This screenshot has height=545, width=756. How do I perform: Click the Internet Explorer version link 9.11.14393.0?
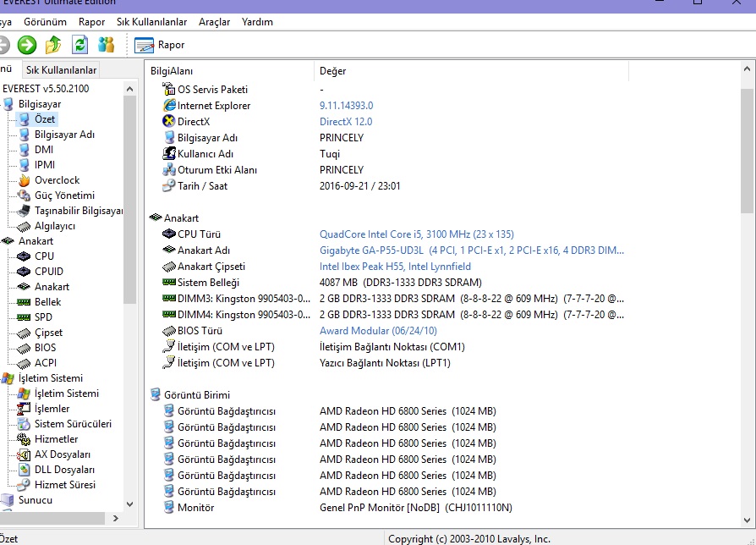click(x=346, y=106)
